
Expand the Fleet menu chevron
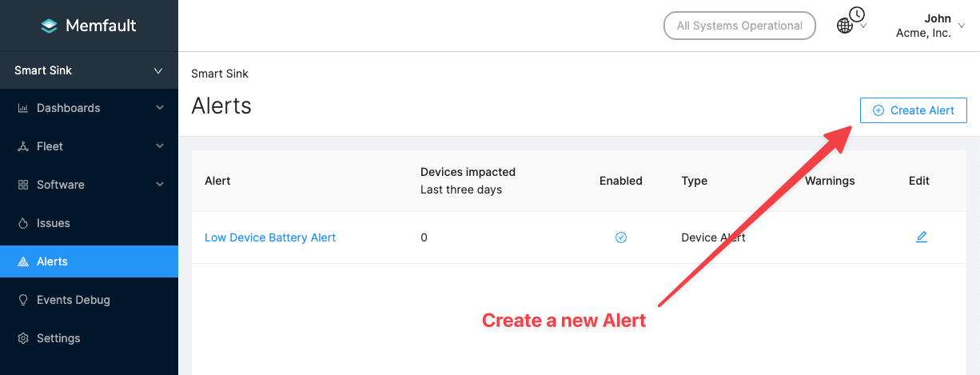point(160,146)
